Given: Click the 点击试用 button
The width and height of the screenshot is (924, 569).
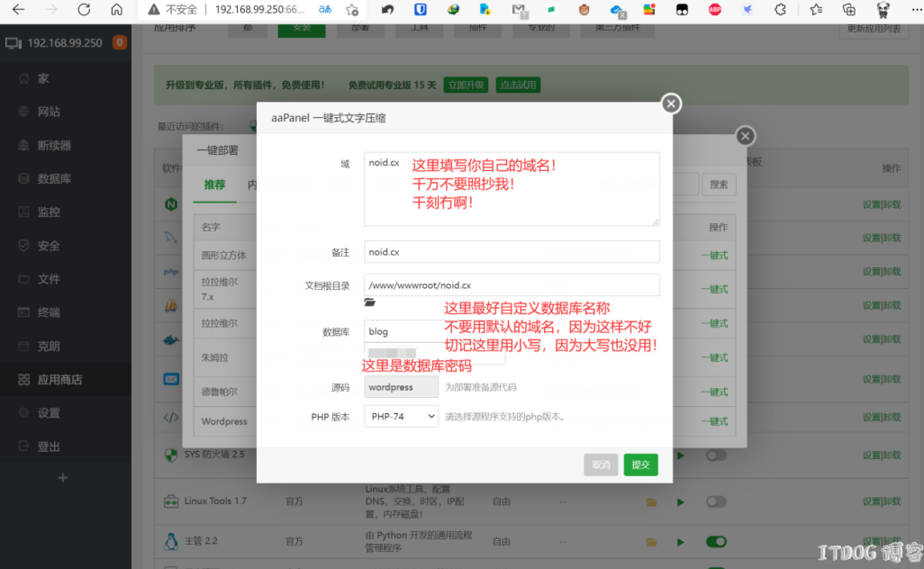Looking at the screenshot, I should pos(518,85).
